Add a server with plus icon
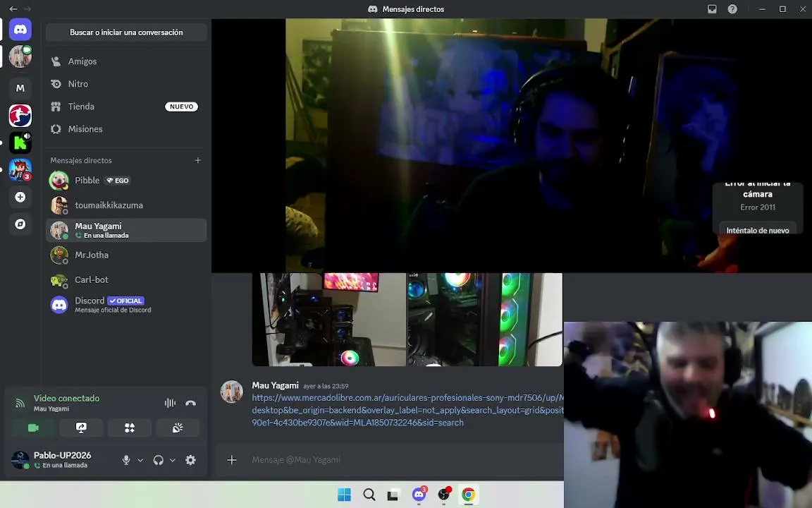 click(x=20, y=197)
